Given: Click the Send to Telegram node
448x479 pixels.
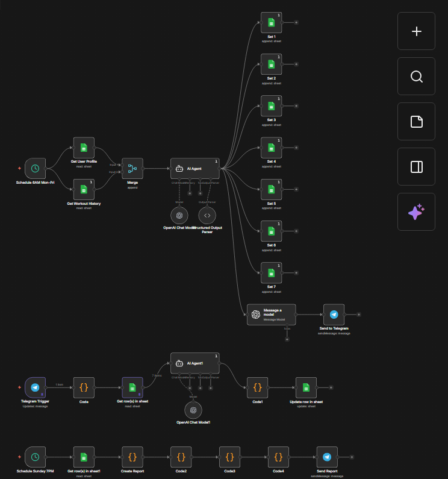Looking at the screenshot, I should coord(334,315).
